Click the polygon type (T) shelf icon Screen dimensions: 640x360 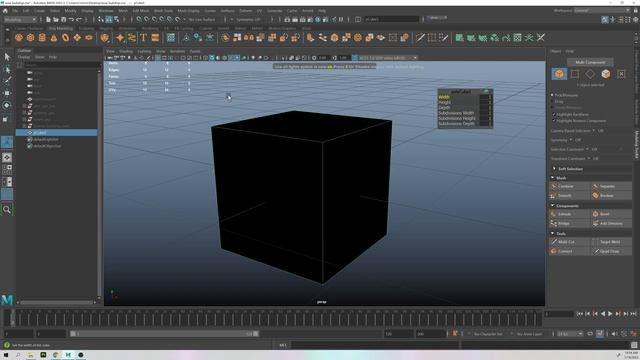click(143, 38)
